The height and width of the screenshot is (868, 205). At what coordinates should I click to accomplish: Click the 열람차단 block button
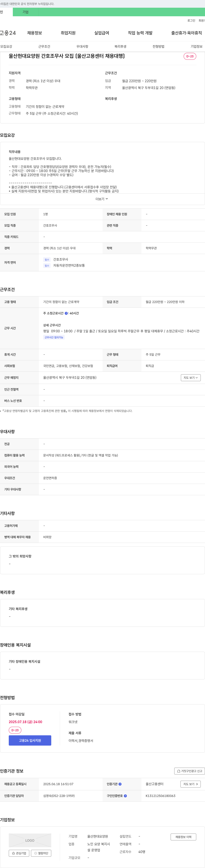pyautogui.click(x=41, y=853)
